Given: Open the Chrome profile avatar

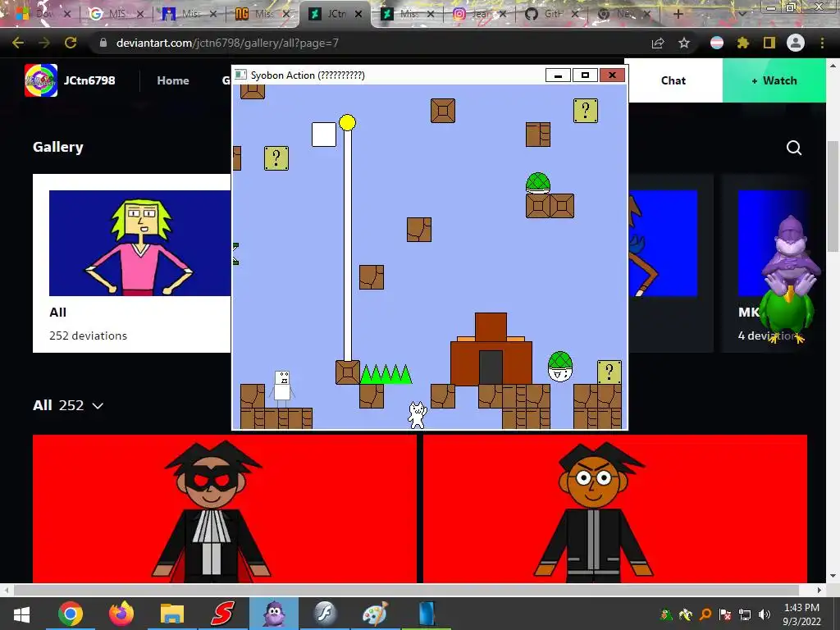Looking at the screenshot, I should coord(796,43).
